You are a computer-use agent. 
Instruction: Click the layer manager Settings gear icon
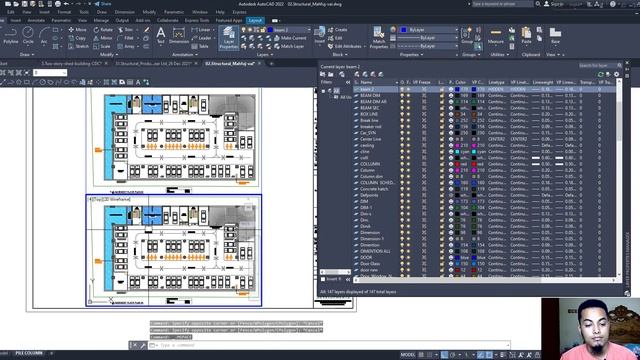tap(616, 74)
